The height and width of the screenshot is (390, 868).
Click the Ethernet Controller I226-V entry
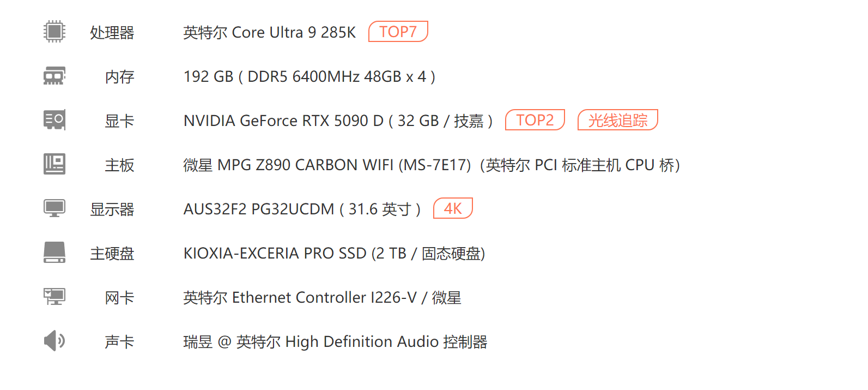tap(321, 297)
